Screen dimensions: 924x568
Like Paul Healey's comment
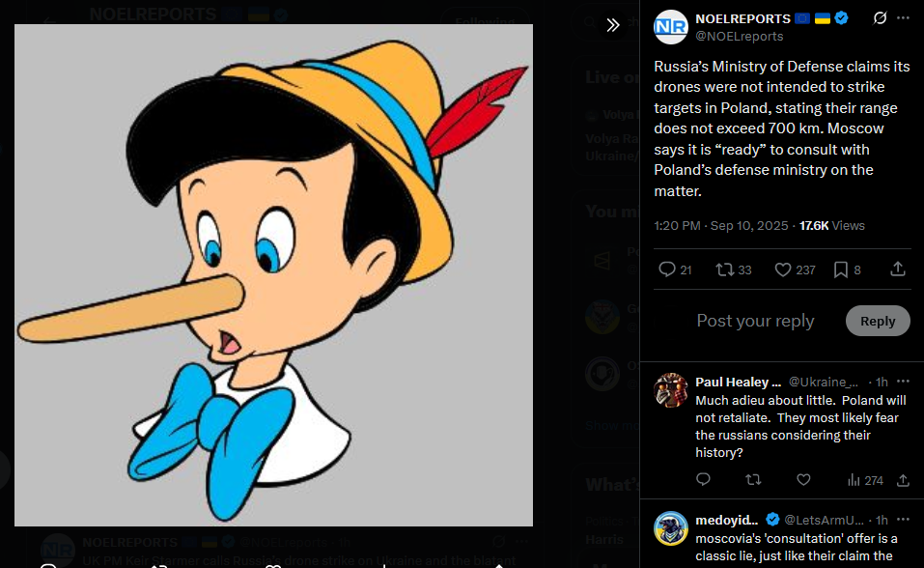[803, 479]
